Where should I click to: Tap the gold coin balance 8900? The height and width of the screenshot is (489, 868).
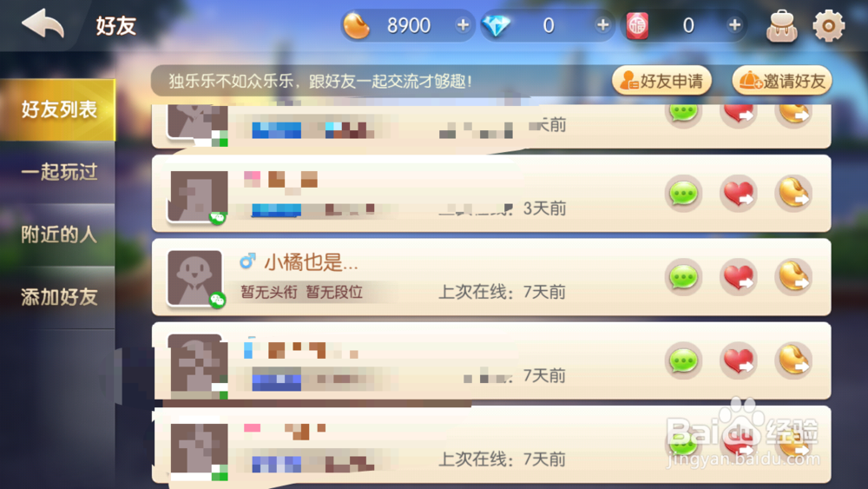tap(409, 25)
